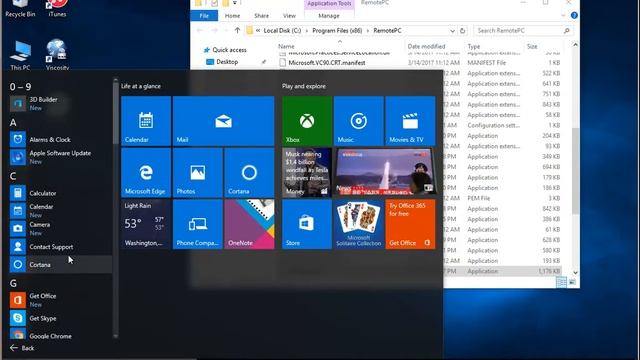Open the Phone Companion tile

point(198,224)
